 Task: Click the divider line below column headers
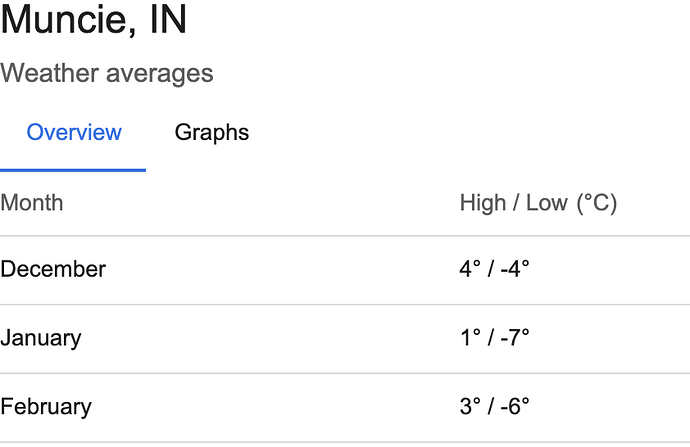point(345,236)
